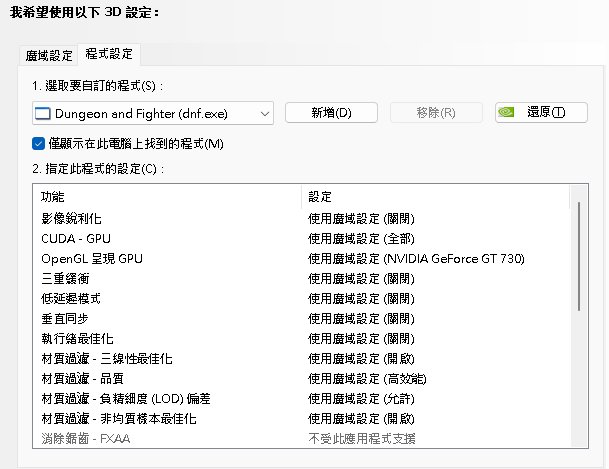
Task: Click the 新增(D) button
Action: click(331, 113)
